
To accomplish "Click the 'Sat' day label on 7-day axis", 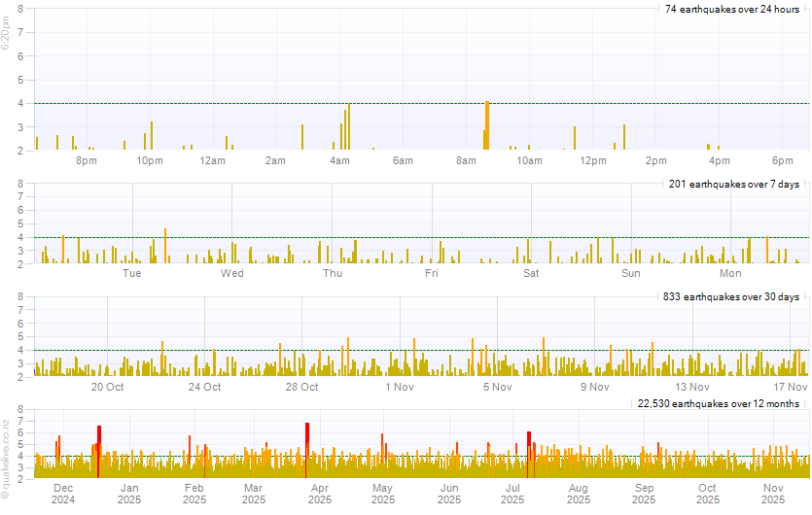I will click(x=531, y=273).
